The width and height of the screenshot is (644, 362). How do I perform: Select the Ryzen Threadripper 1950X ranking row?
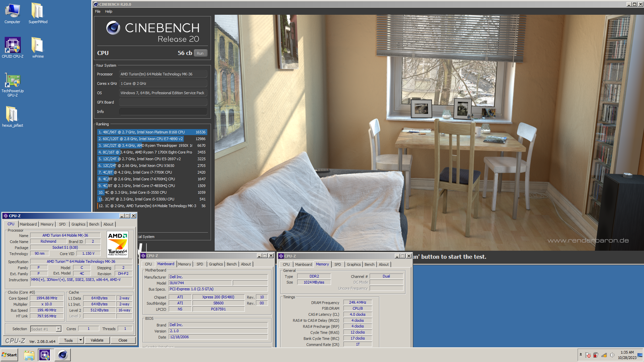(x=152, y=145)
